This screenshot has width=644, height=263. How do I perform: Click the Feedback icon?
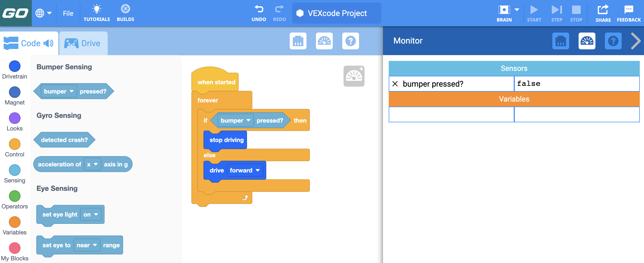[629, 10]
